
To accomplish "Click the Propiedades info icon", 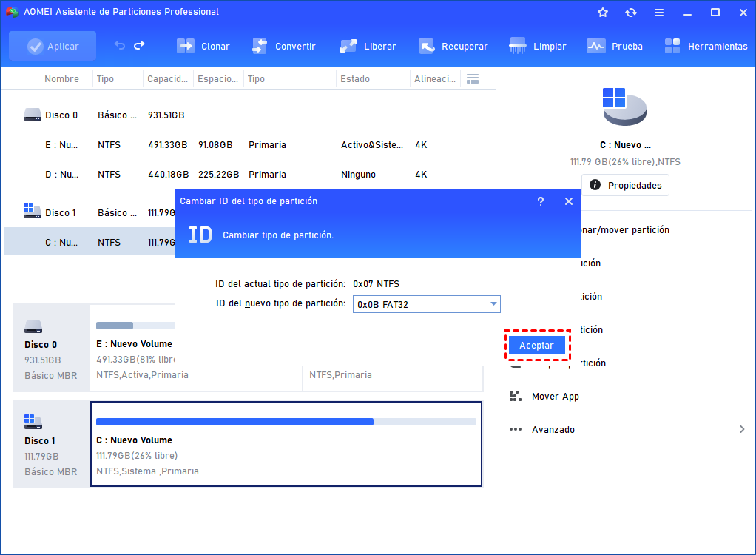I will point(595,185).
